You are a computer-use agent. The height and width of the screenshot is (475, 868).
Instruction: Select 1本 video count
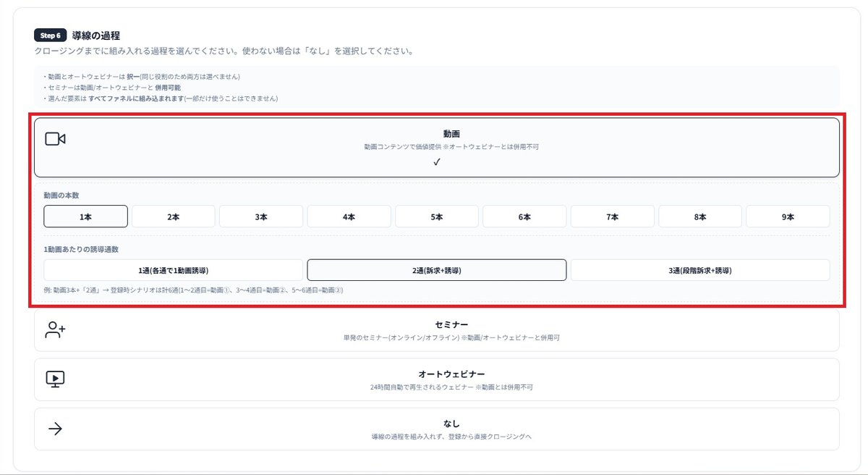click(85, 217)
